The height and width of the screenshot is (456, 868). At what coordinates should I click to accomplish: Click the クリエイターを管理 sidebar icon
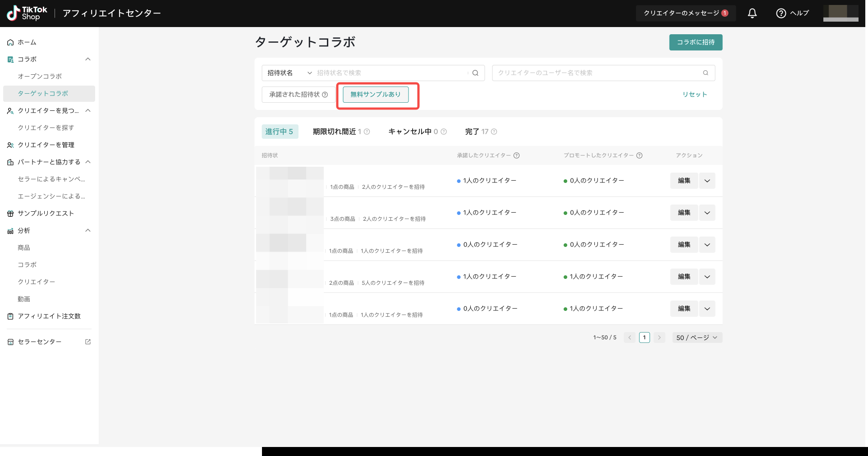click(x=10, y=145)
